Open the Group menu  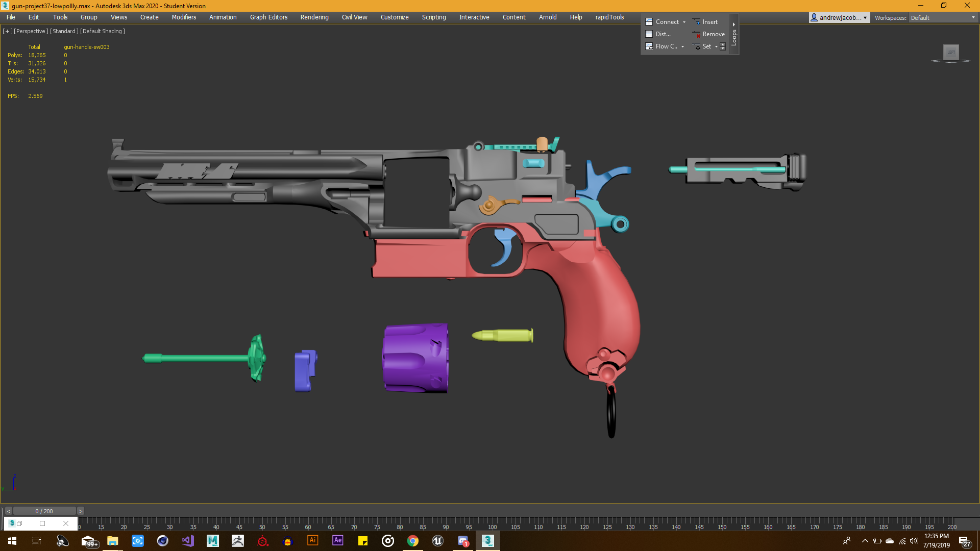pos(89,17)
